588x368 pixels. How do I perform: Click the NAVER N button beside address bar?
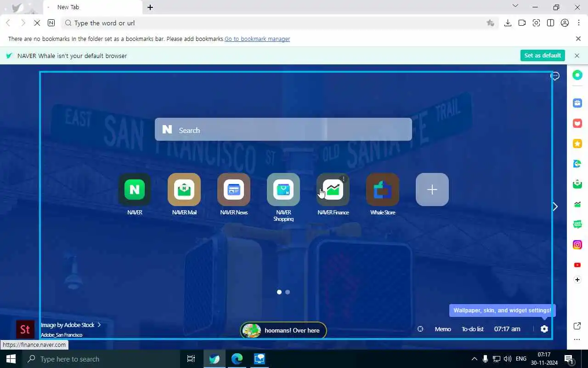point(51,23)
